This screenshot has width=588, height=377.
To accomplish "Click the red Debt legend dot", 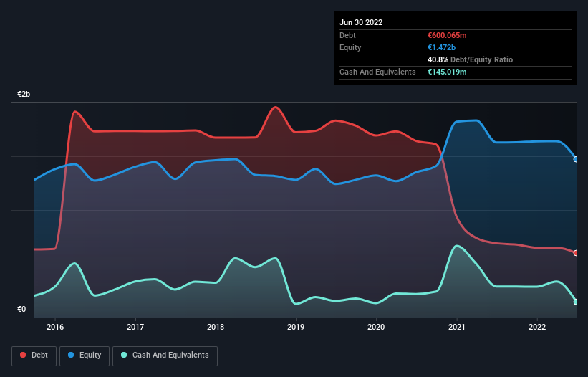I will (x=23, y=355).
